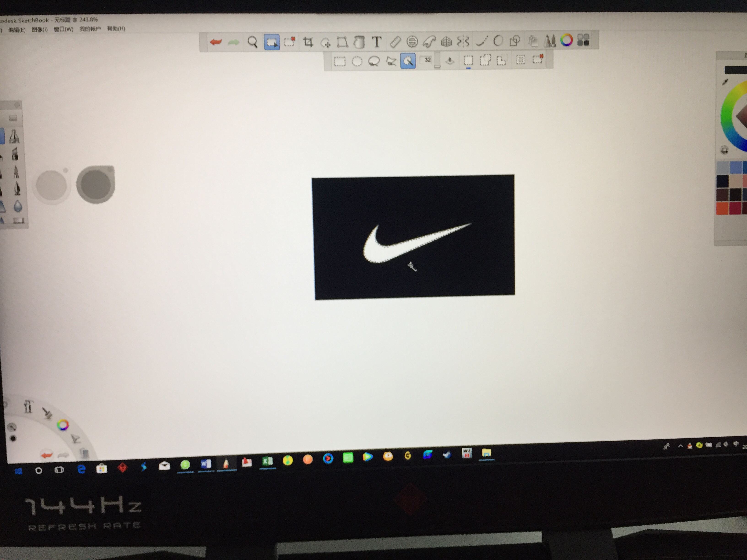Toggle the Color Editor ring icon
747x560 pixels.
(566, 40)
